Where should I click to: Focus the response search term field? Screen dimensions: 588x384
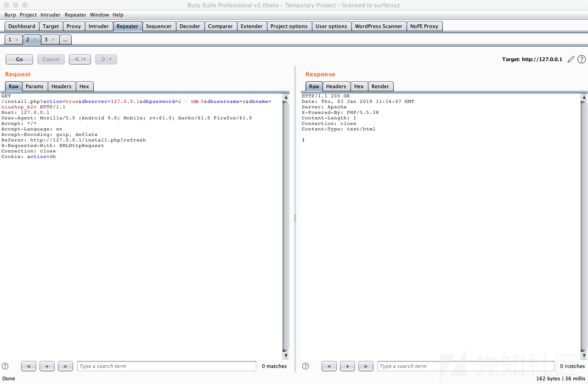point(466,366)
